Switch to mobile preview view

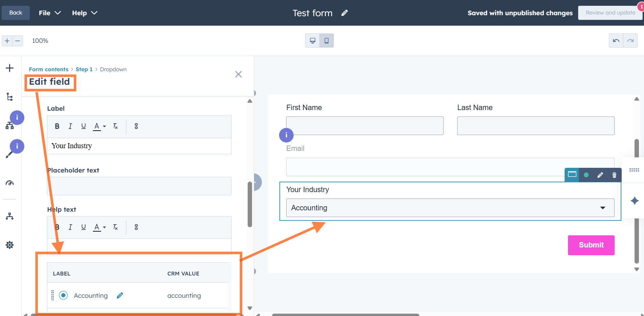click(326, 41)
